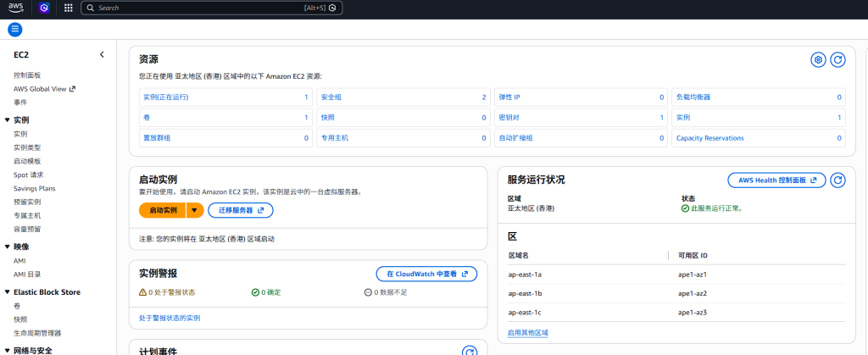The image size is (868, 355).
Task: Open resource settings gear icon
Action: pyautogui.click(x=818, y=59)
